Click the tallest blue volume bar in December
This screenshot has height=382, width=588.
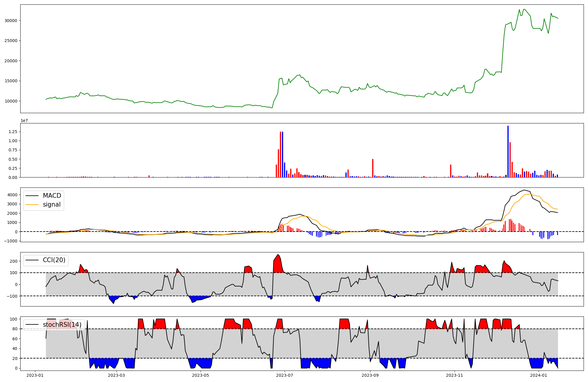tap(508, 151)
